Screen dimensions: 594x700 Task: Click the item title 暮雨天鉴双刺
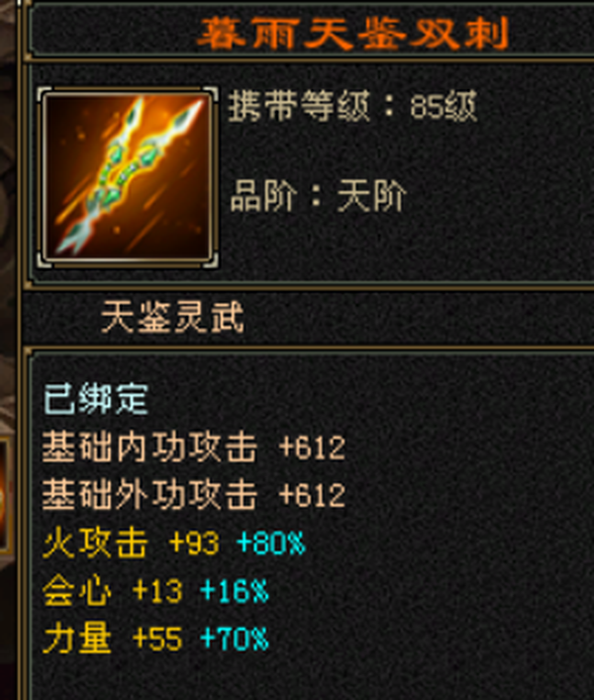point(353,34)
